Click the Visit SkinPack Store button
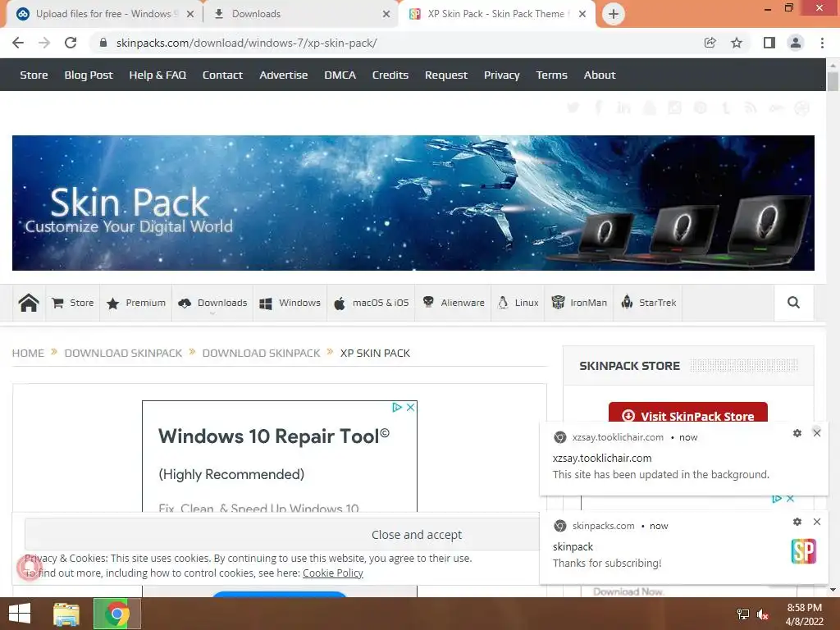The width and height of the screenshot is (840, 630). pos(688,413)
